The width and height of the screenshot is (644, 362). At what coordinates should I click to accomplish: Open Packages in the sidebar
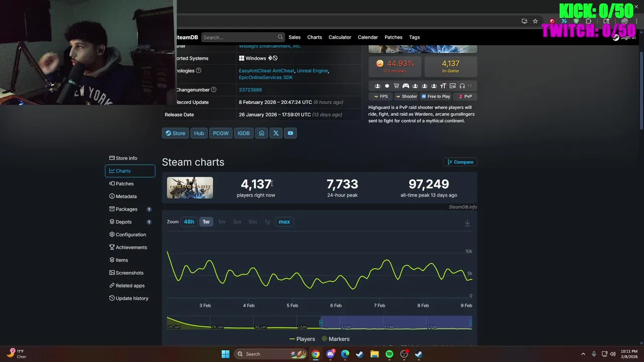click(x=130, y=209)
